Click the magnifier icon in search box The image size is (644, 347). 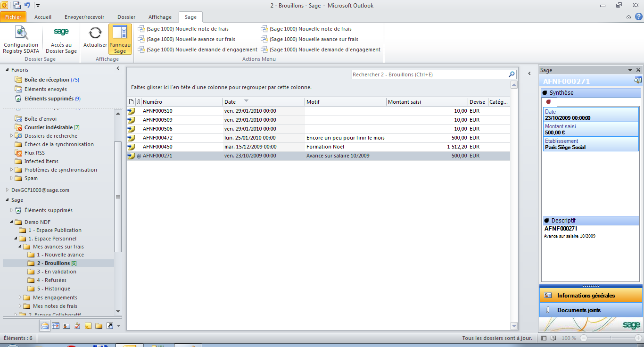tap(512, 74)
